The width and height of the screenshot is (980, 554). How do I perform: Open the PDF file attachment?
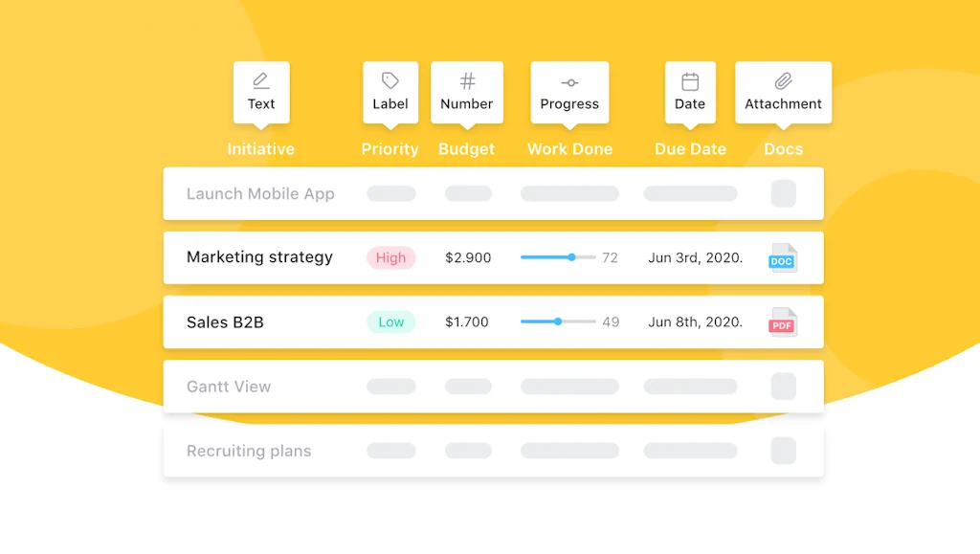coord(783,322)
